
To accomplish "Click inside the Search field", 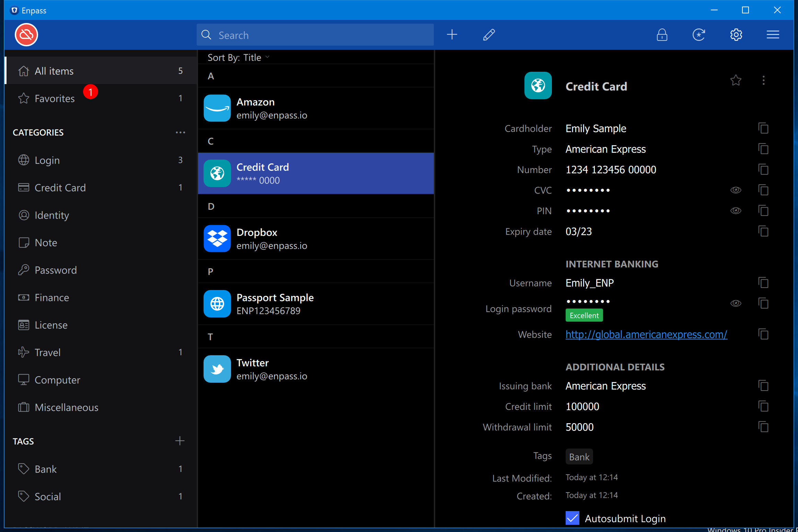I will (x=315, y=35).
